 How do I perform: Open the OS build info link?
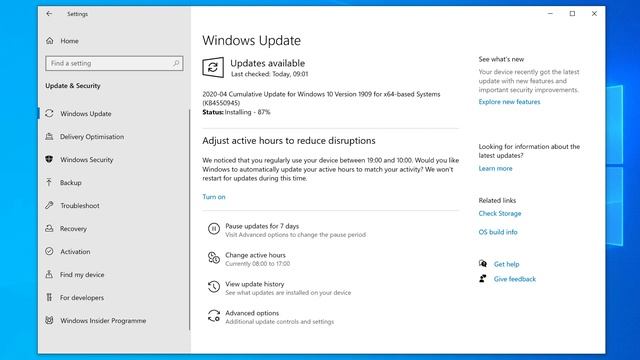498,232
